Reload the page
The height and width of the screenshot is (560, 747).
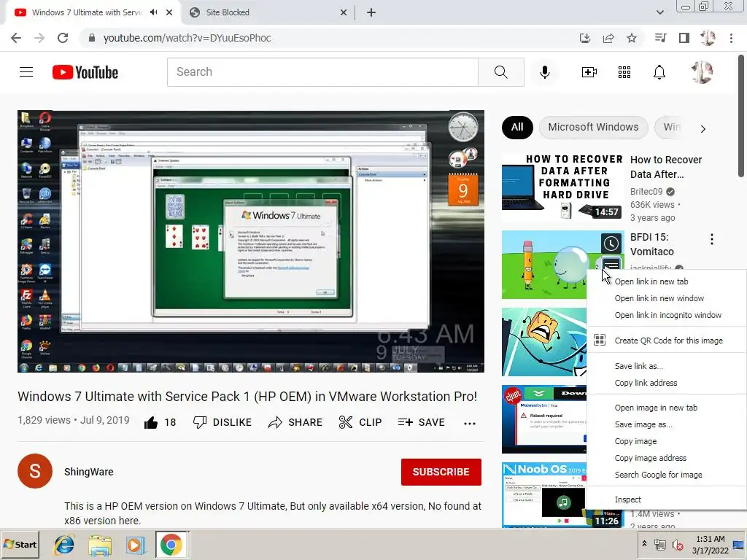coord(63,38)
